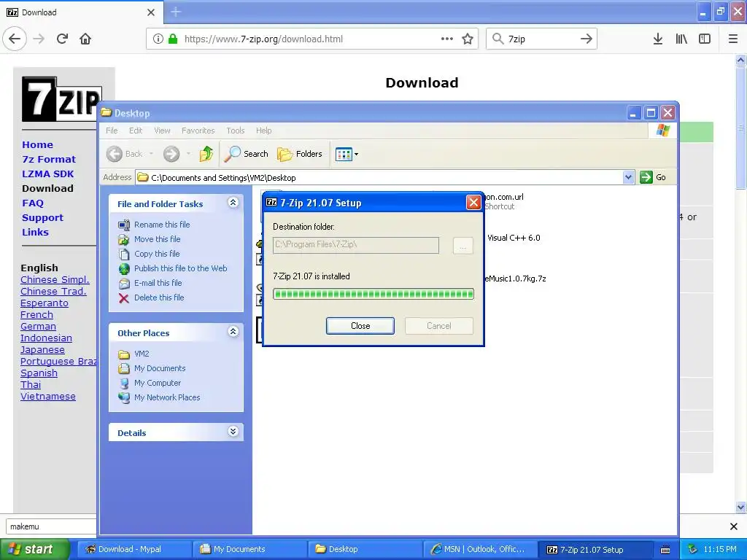
Task: Click Go button beside the address bar
Action: click(654, 177)
